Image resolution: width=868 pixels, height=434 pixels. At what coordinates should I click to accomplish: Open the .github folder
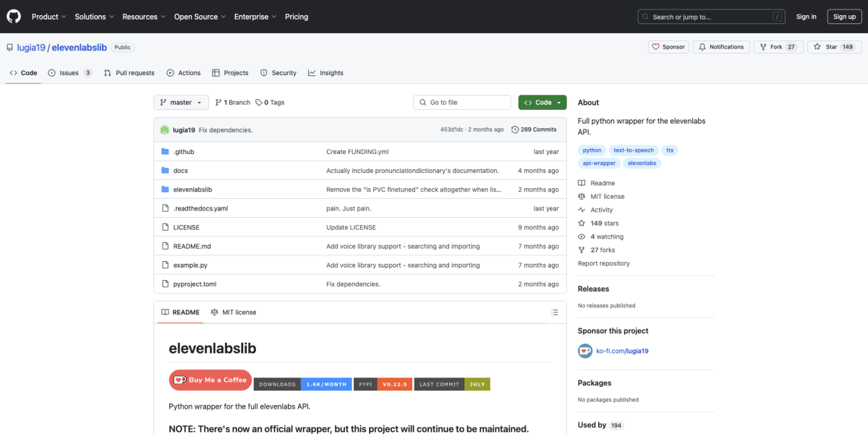pyautogui.click(x=184, y=152)
